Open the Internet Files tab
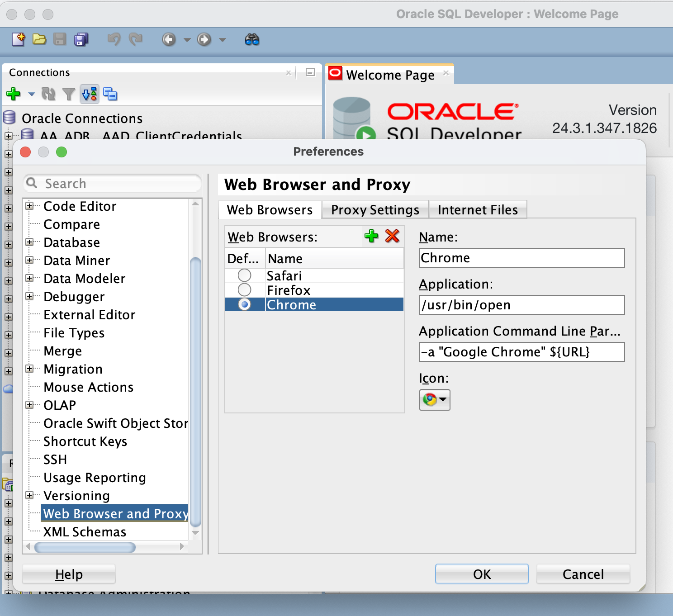Viewport: 673px width, 616px height. [477, 209]
